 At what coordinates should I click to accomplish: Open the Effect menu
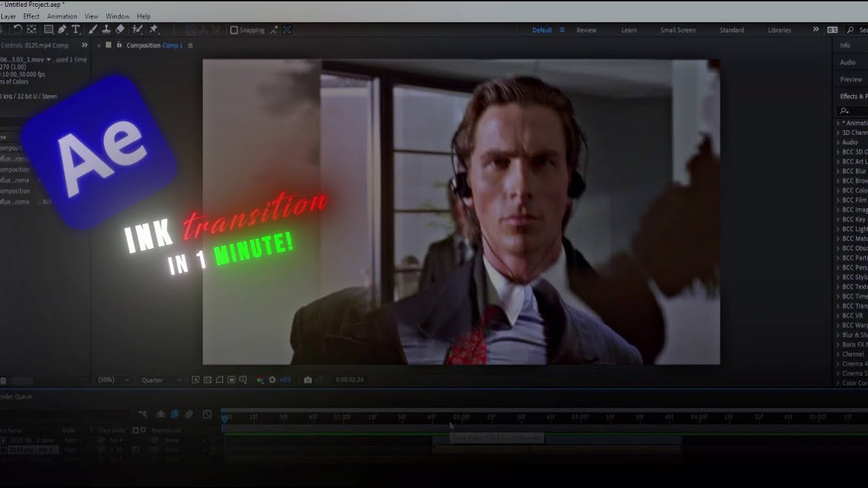(x=31, y=16)
